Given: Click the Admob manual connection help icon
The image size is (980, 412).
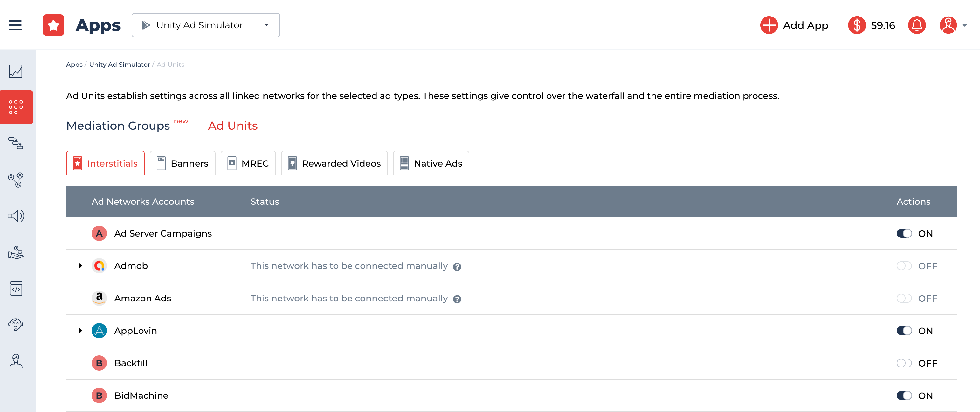Looking at the screenshot, I should [x=457, y=266].
